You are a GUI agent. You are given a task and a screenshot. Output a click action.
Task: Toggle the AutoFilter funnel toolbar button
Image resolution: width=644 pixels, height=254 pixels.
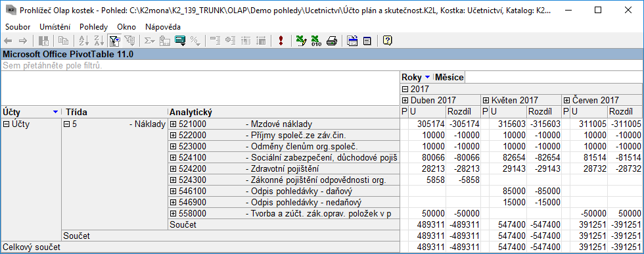pyautogui.click(x=114, y=40)
